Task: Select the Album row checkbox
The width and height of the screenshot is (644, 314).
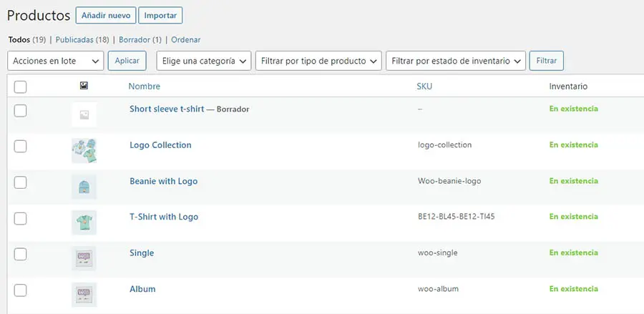Action: point(20,290)
